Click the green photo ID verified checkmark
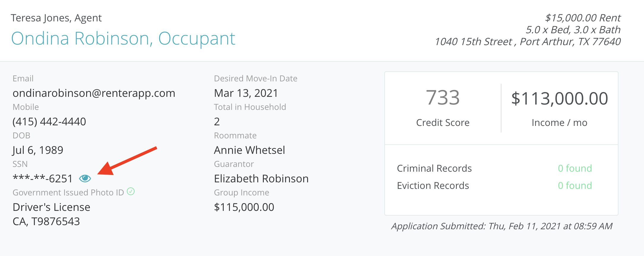The height and width of the screenshot is (256, 644). [x=131, y=192]
